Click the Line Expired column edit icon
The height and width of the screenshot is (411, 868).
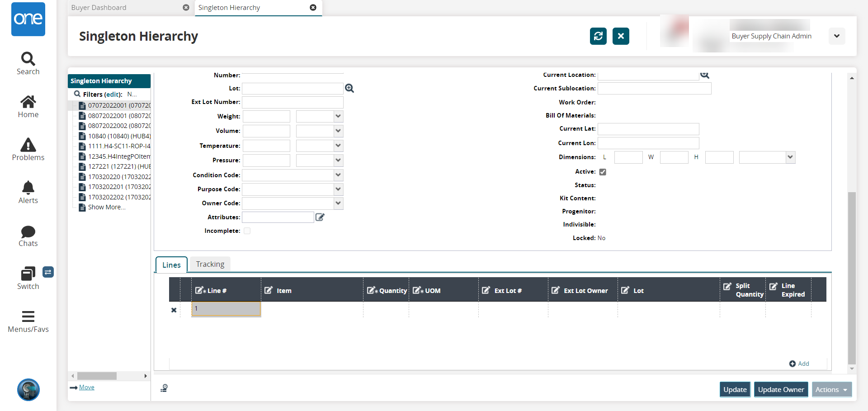774,286
